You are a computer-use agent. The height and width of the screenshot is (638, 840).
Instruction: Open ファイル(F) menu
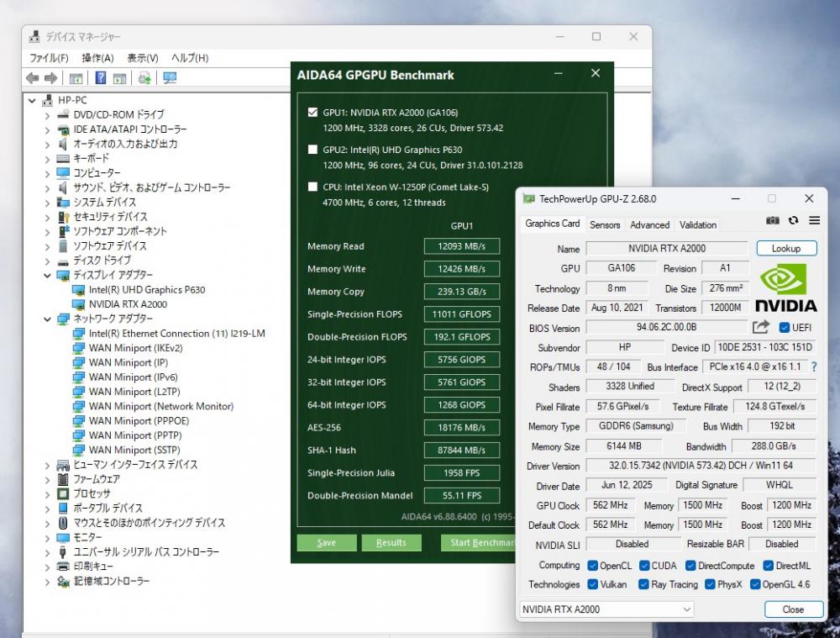coord(49,58)
